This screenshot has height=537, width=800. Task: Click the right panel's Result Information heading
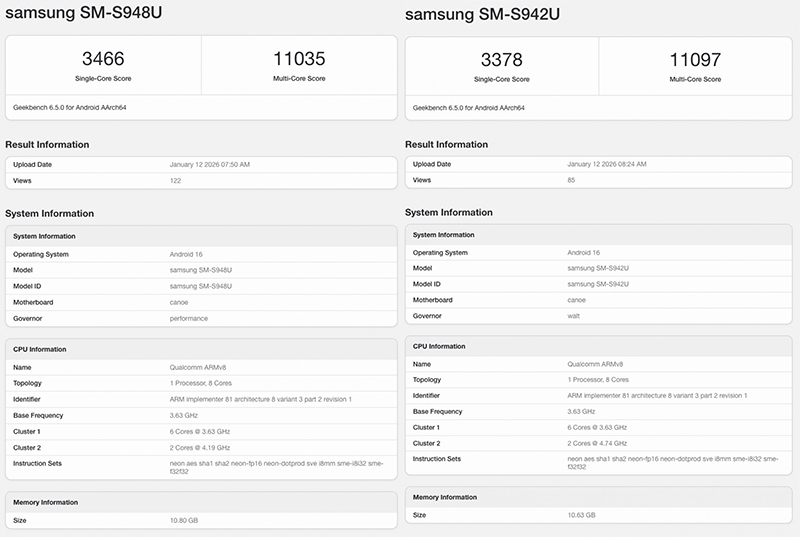point(446,145)
